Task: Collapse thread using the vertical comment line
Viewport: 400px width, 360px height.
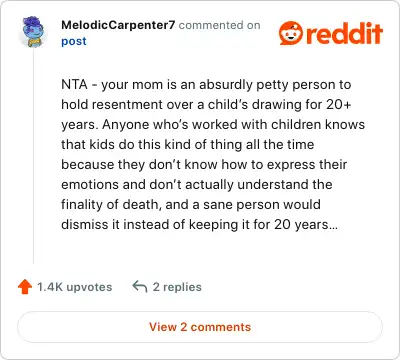Action: [x=33, y=157]
